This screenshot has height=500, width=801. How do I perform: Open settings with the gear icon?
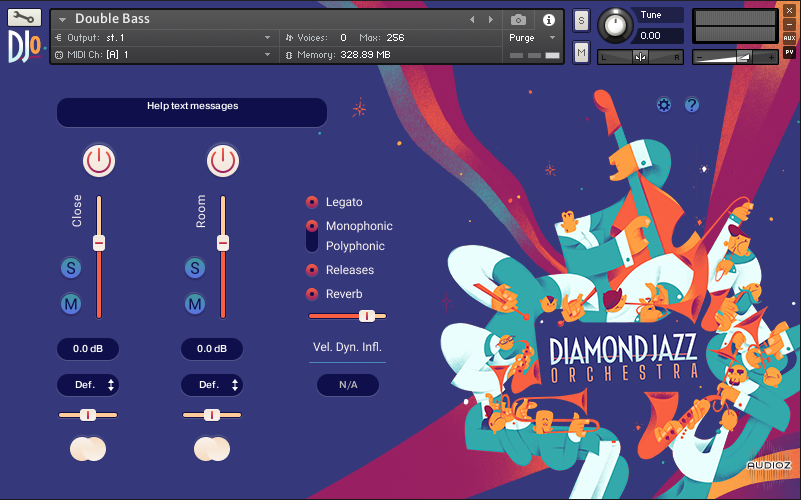point(664,105)
